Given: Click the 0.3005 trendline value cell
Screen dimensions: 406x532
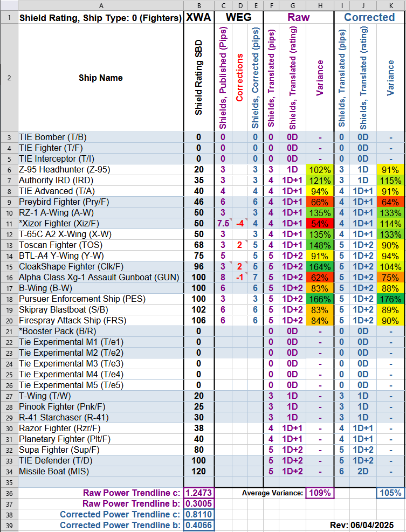Looking at the screenshot, I should (199, 504).
